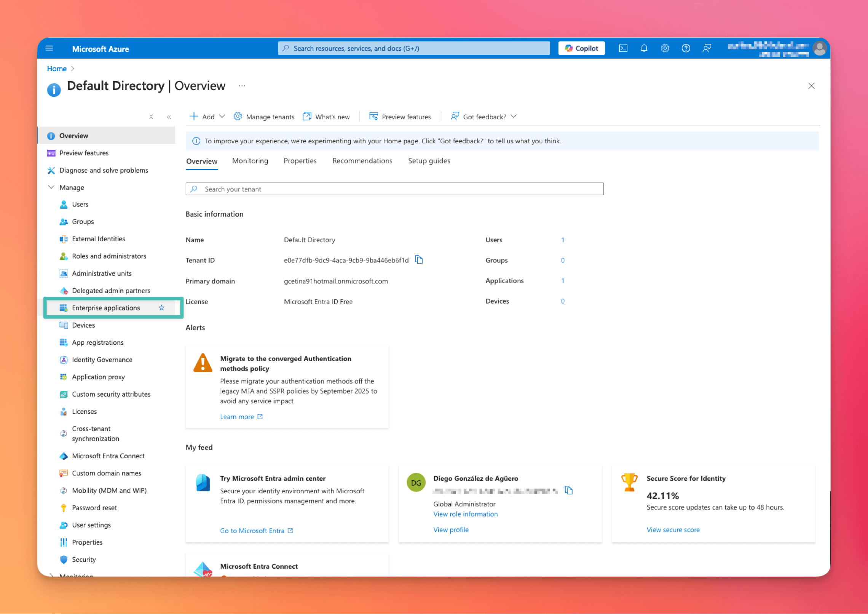
Task: Click Go to Microsoft Entra link
Action: tap(257, 531)
